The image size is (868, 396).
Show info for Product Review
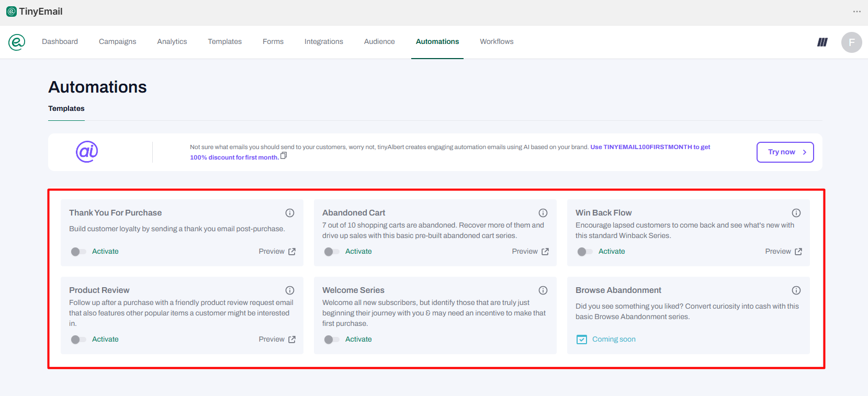pos(290,290)
